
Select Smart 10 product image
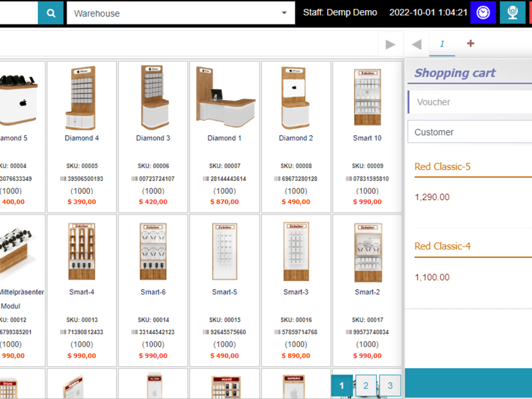(x=368, y=97)
